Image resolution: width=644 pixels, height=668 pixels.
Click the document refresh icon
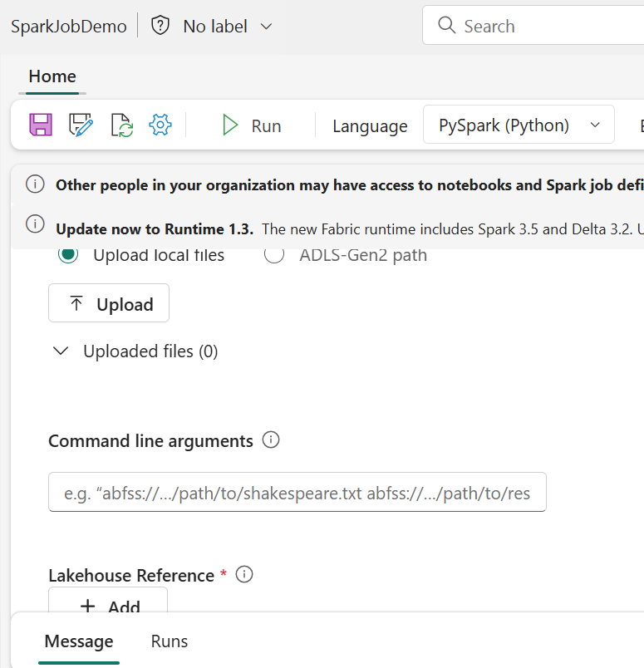click(x=121, y=125)
